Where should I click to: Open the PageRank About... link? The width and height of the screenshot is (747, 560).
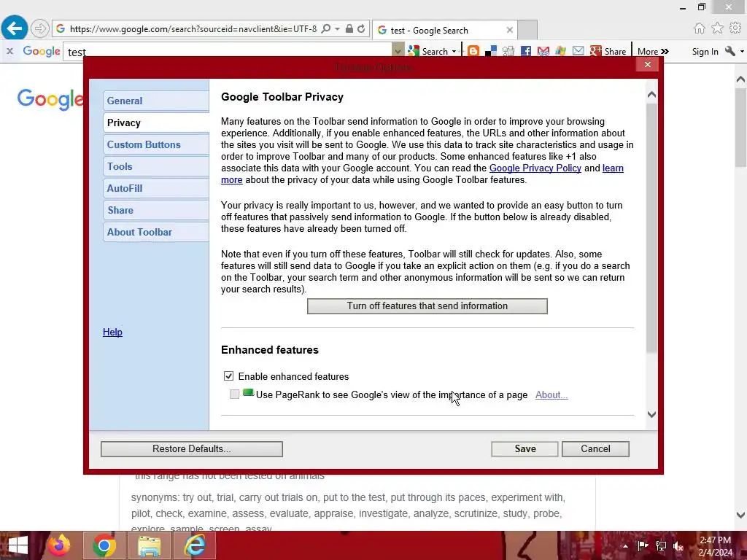[x=551, y=394]
